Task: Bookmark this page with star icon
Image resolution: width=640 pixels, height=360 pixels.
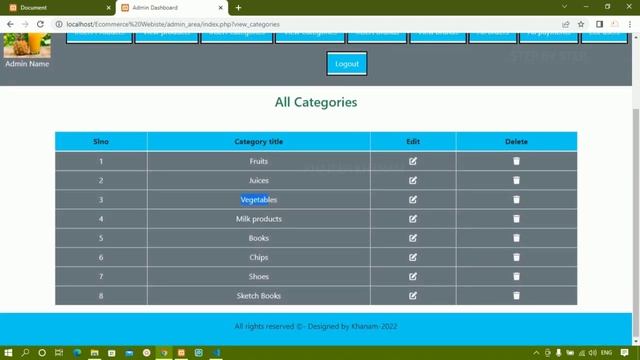Action: [581, 24]
